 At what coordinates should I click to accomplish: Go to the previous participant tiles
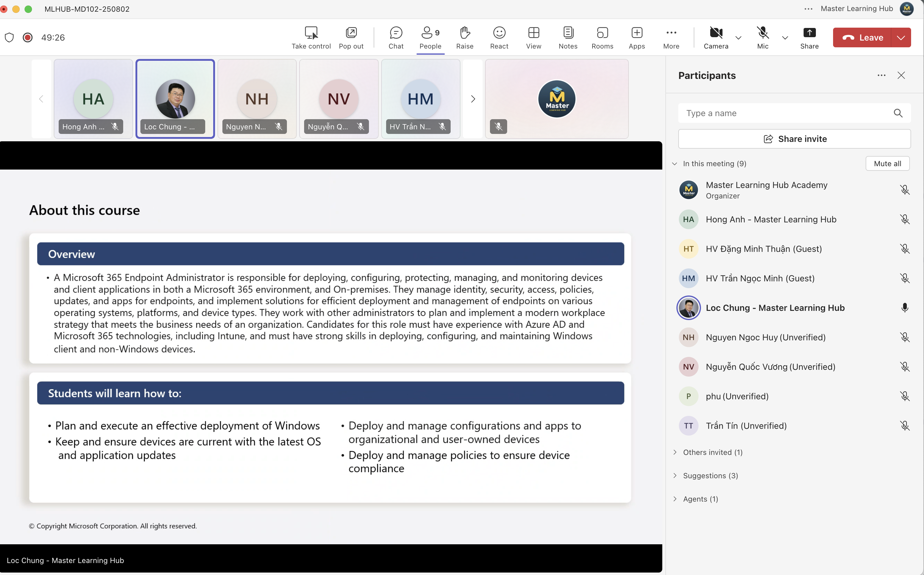[41, 99]
